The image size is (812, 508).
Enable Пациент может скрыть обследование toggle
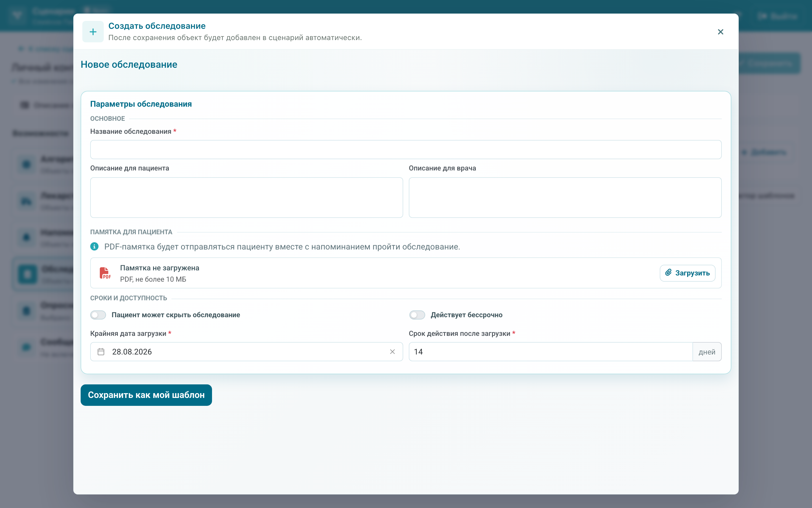point(98,315)
